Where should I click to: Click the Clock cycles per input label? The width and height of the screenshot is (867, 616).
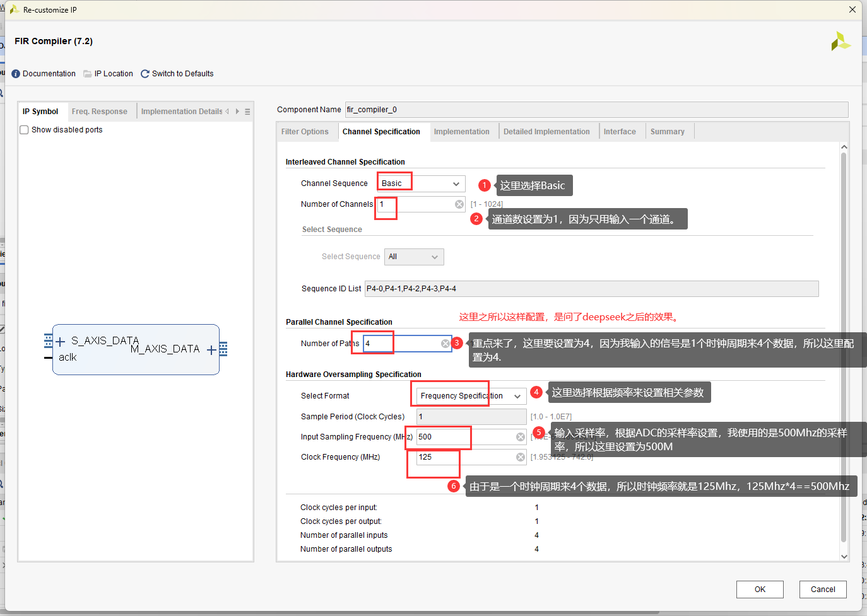[x=339, y=508]
